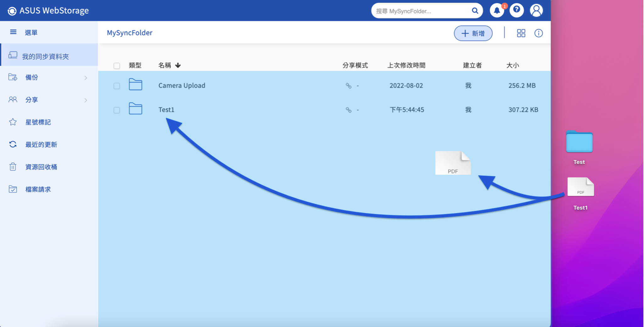644x327 pixels.
Task: Select all files with the header checkbox
Action: click(x=117, y=65)
